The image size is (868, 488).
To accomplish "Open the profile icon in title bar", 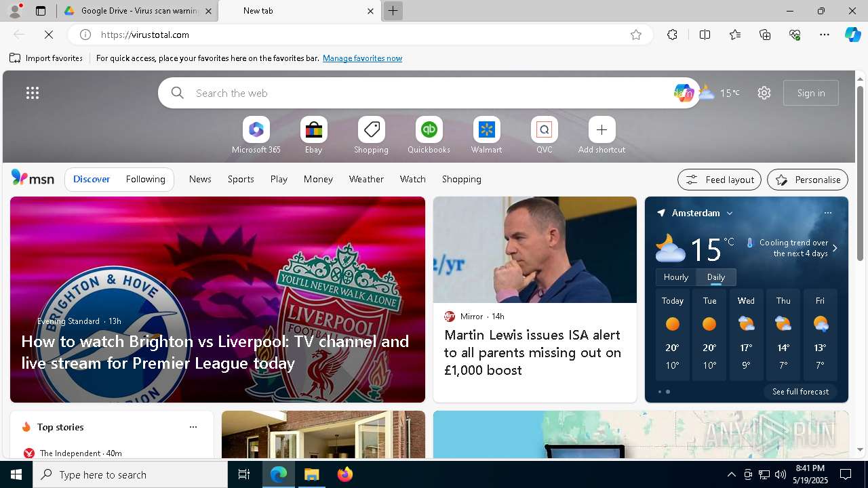I will click(x=14, y=11).
